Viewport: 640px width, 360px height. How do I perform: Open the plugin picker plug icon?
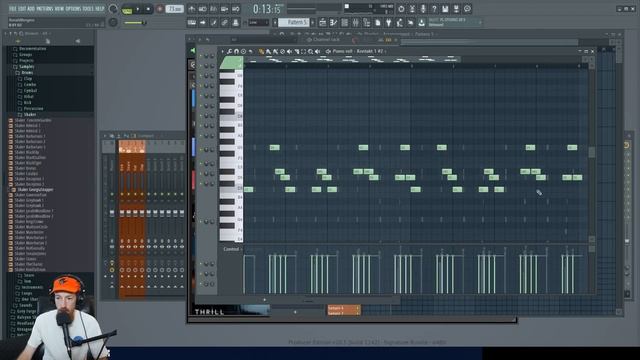tap(389, 23)
